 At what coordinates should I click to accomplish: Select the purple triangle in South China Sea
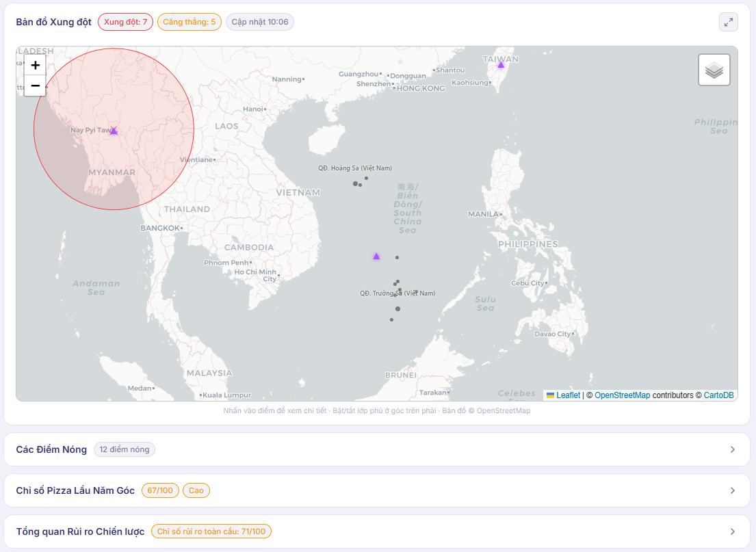[x=376, y=257]
